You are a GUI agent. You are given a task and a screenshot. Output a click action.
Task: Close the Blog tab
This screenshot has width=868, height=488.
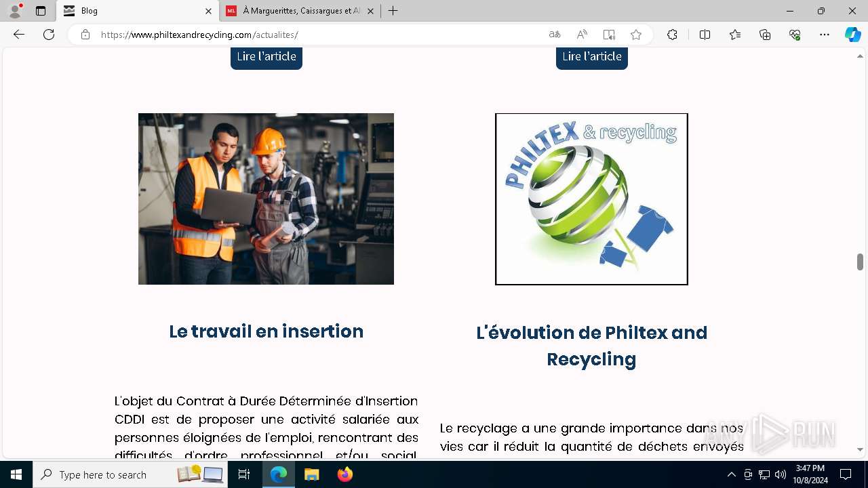coord(208,11)
